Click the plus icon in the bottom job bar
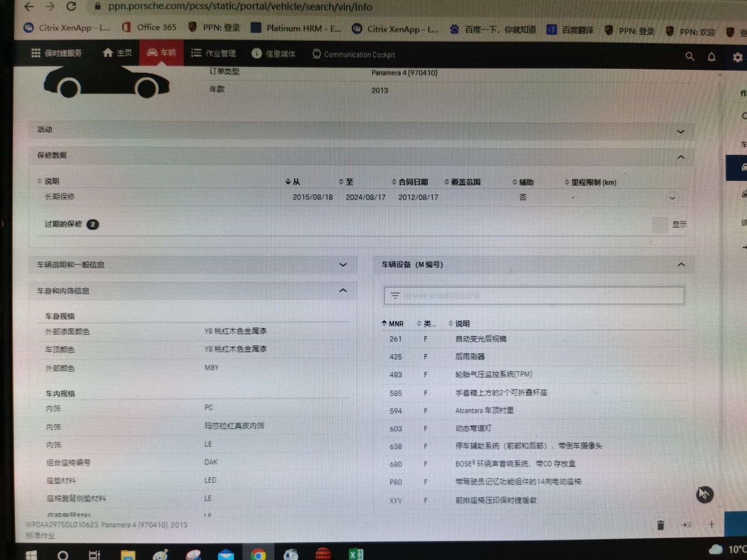The height and width of the screenshot is (560, 747). pos(711,524)
